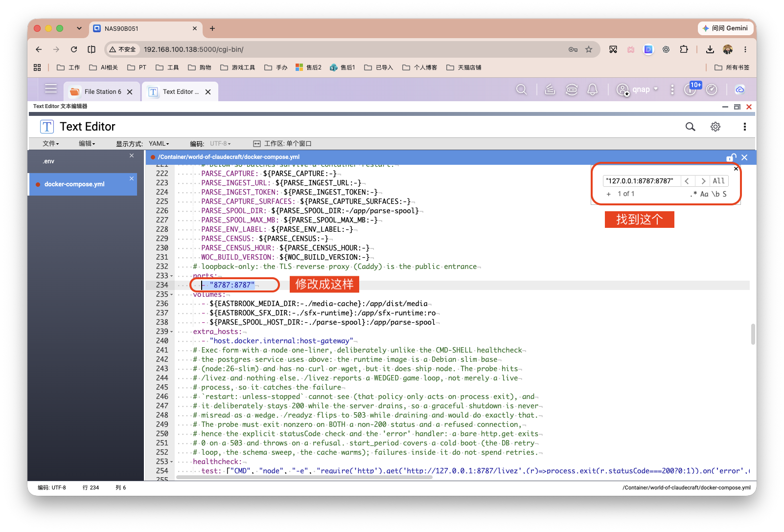Go to previous search match
This screenshot has height=532, width=784.
click(687, 181)
